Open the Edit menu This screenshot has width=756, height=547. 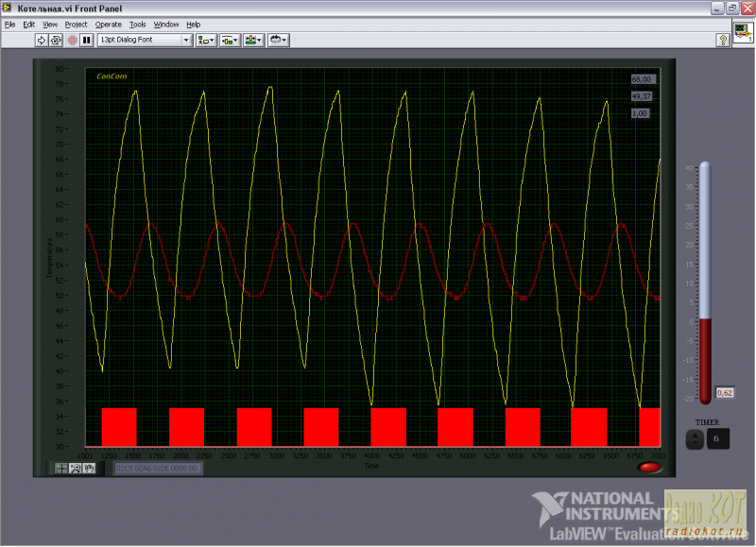29,25
